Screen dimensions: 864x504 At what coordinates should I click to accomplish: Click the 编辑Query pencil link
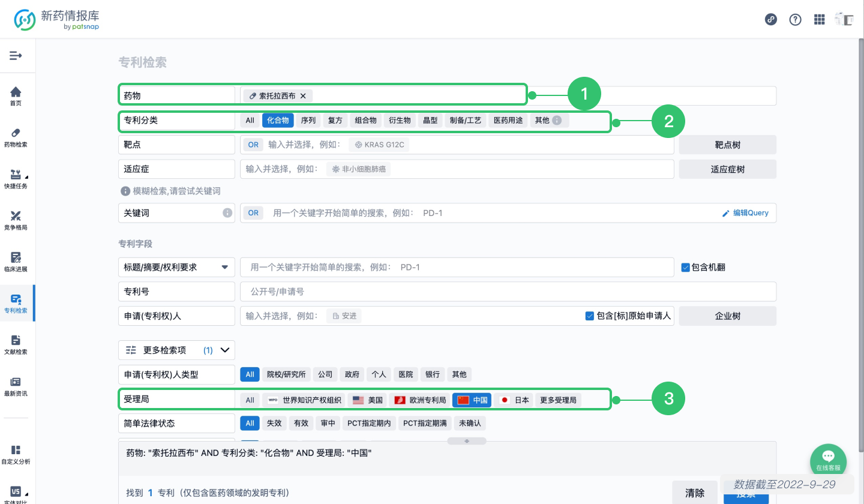pos(745,213)
